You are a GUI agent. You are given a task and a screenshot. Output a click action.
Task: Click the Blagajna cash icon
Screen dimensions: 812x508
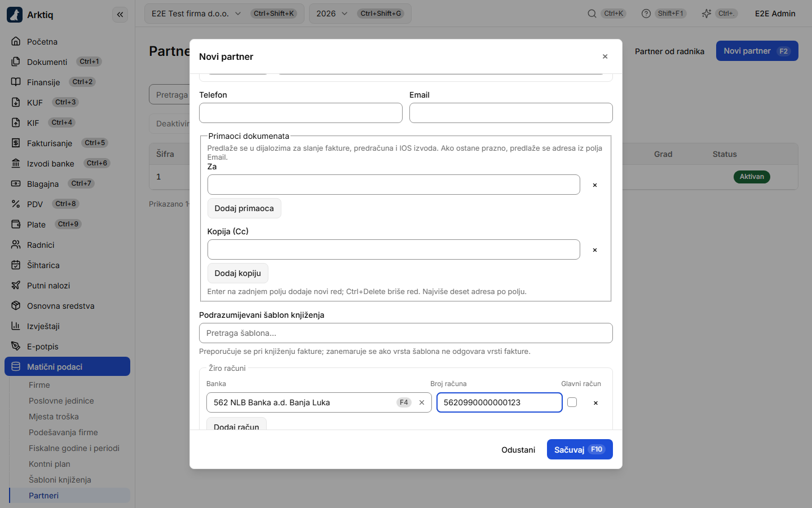[16, 184]
